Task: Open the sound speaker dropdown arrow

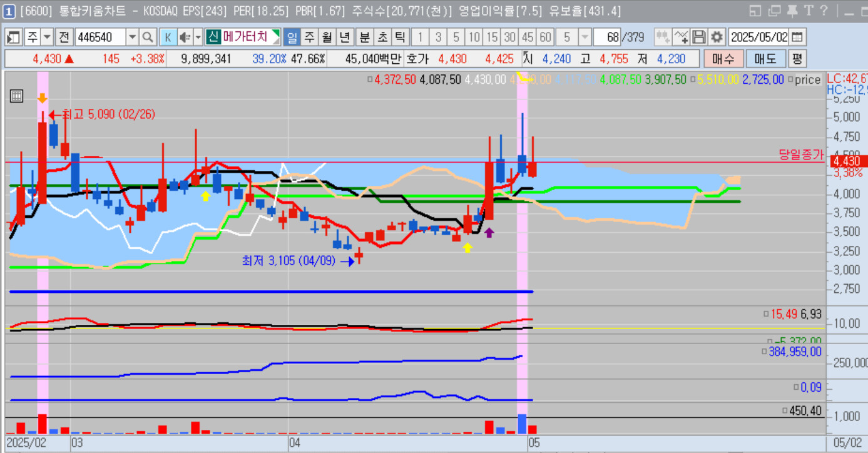Action: tap(198, 38)
